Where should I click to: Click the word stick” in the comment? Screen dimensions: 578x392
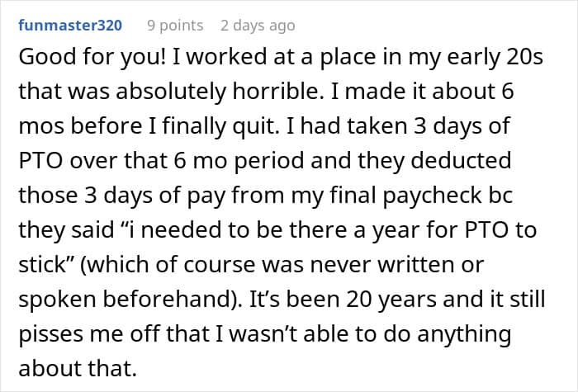pos(47,265)
